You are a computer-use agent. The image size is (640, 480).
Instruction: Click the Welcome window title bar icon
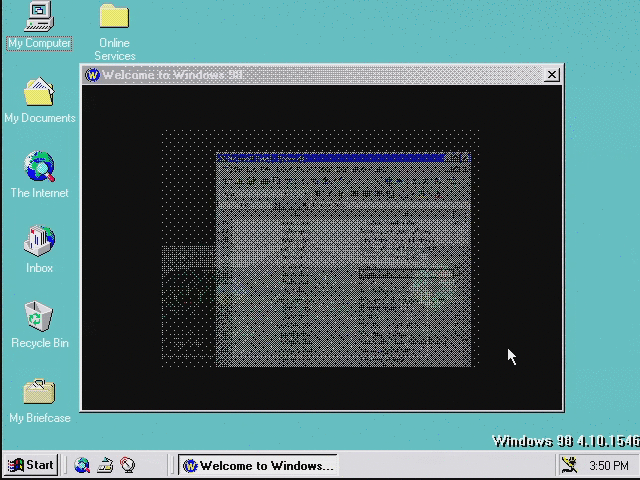[92, 75]
